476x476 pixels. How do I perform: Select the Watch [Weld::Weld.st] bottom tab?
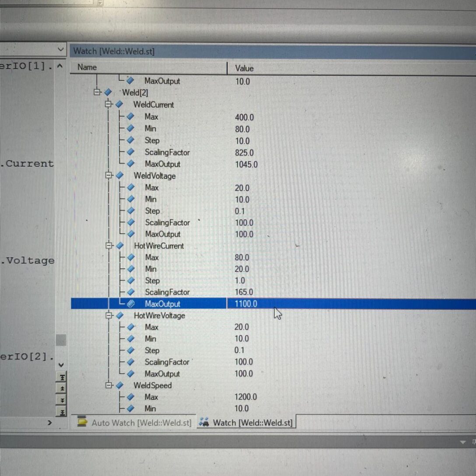tap(246, 423)
